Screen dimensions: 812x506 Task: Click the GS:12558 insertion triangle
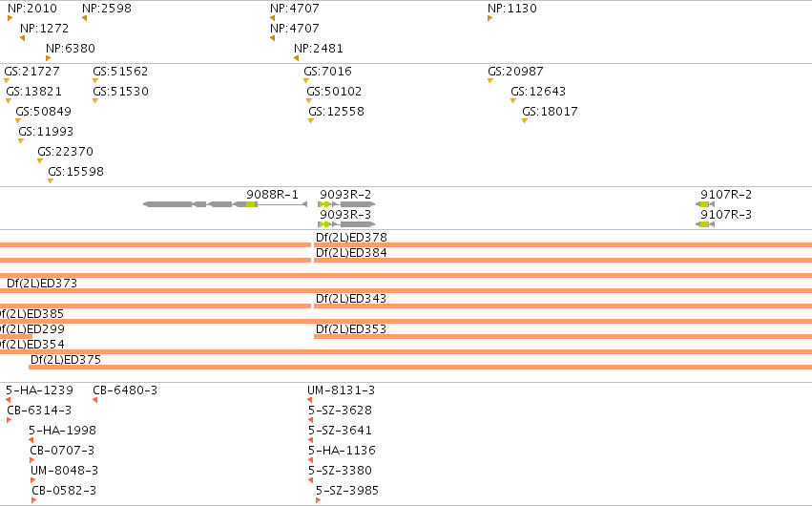tap(311, 121)
